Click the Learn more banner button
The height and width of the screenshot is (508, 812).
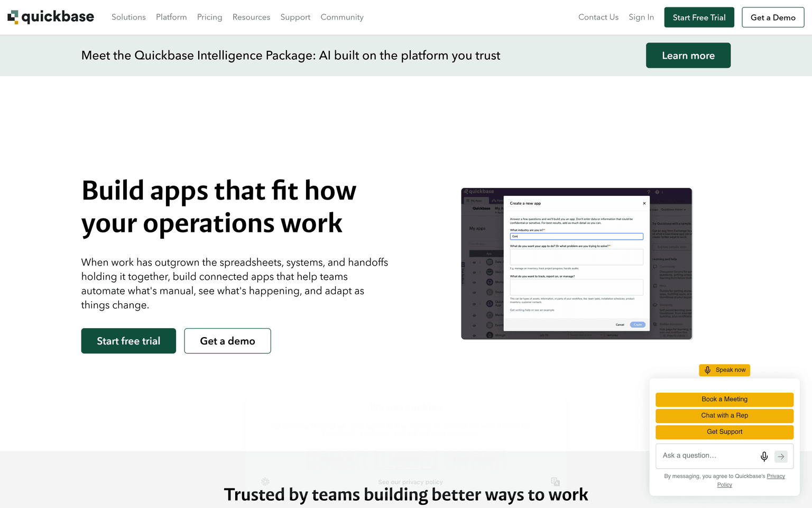688,56
